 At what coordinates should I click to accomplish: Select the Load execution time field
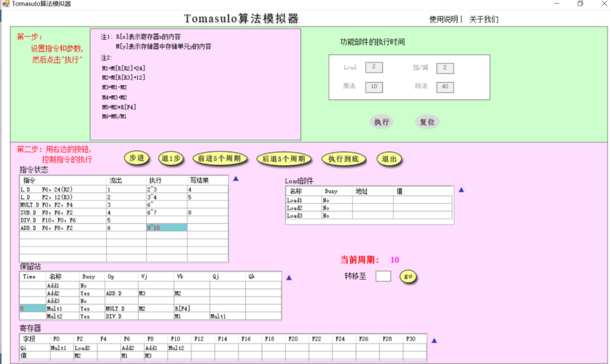375,68
